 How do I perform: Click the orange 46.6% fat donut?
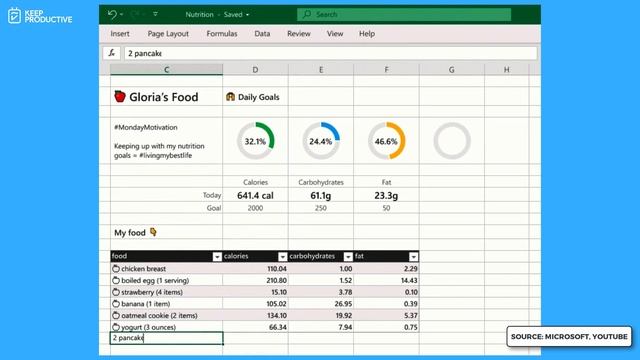(x=386, y=141)
